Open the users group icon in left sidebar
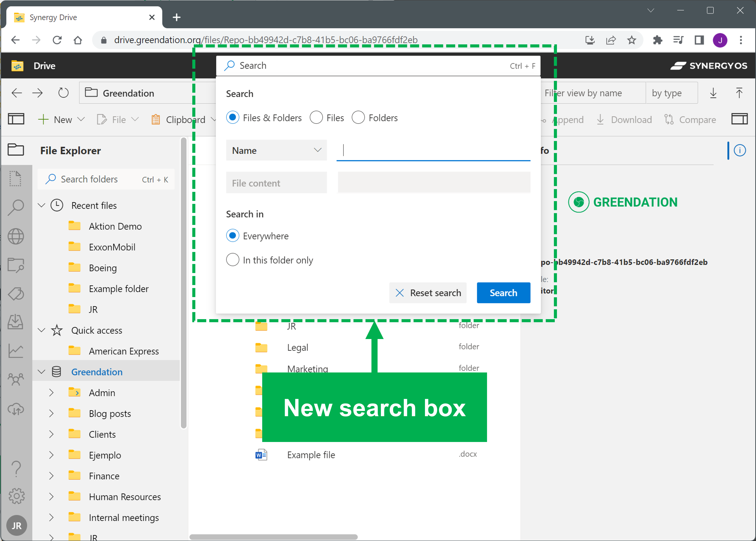This screenshot has width=756, height=541. pos(16,379)
